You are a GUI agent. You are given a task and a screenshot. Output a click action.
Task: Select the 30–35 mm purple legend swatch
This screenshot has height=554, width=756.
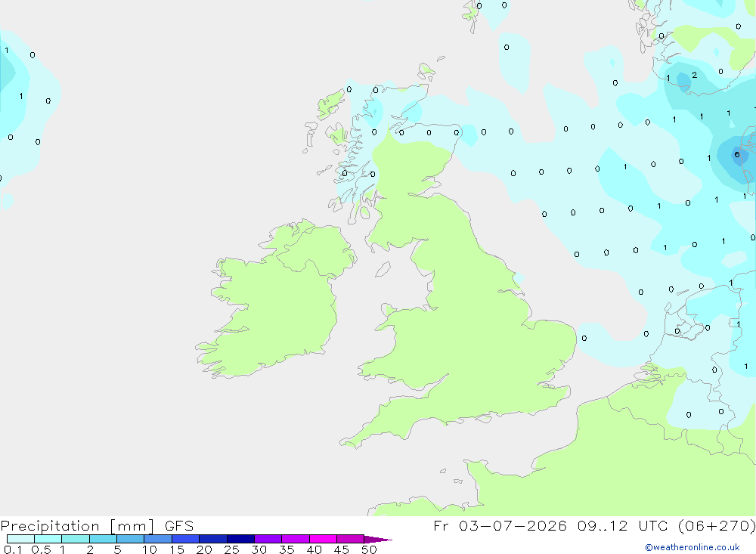(x=268, y=539)
